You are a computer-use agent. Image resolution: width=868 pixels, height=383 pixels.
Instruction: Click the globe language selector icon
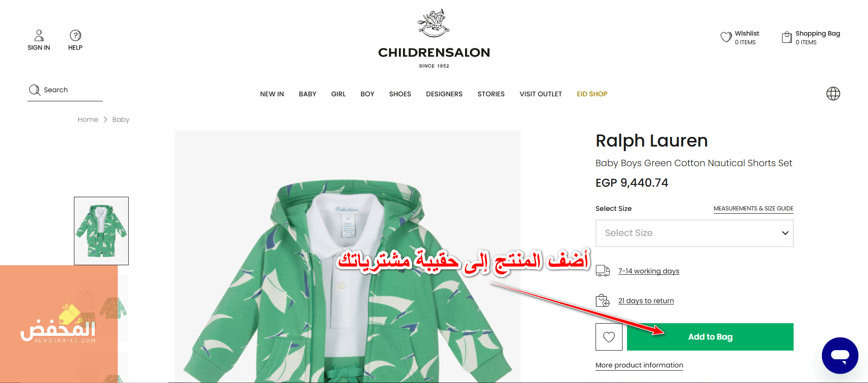coord(833,94)
